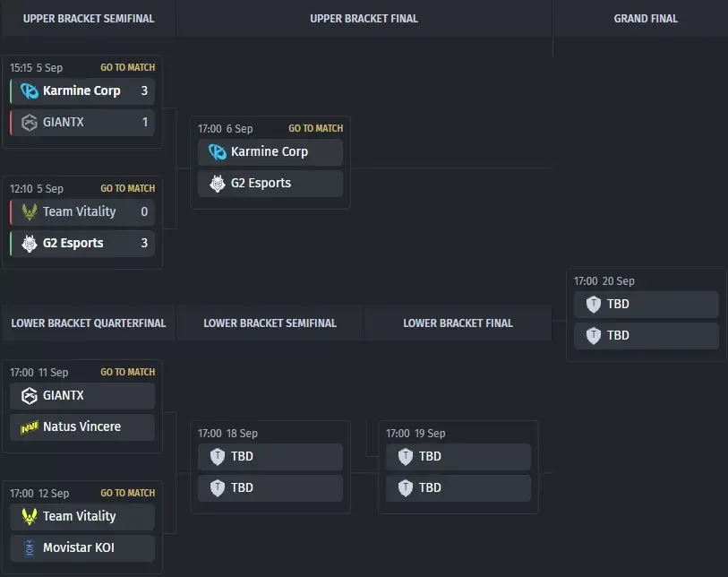Image resolution: width=728 pixels, height=577 pixels.
Task: Click the Karmine Corp logo in the upper bracket semifinal
Action: [30, 90]
